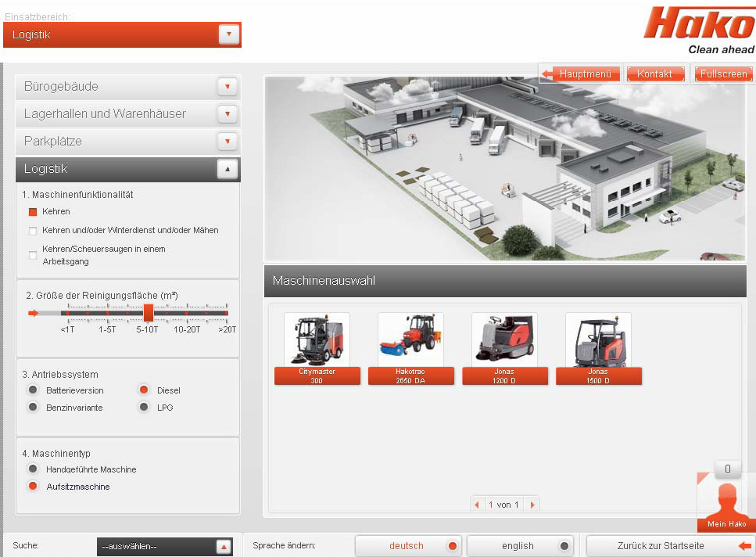Click the Hako Clean ahead logo
Screen dimensions: 756x557
tap(699, 30)
